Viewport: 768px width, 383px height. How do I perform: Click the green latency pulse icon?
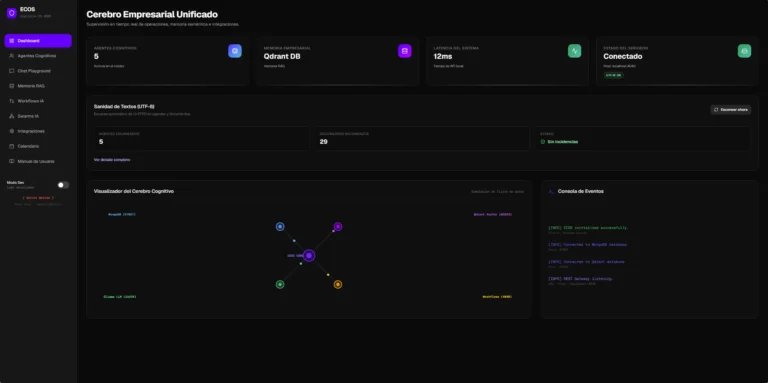pos(575,51)
